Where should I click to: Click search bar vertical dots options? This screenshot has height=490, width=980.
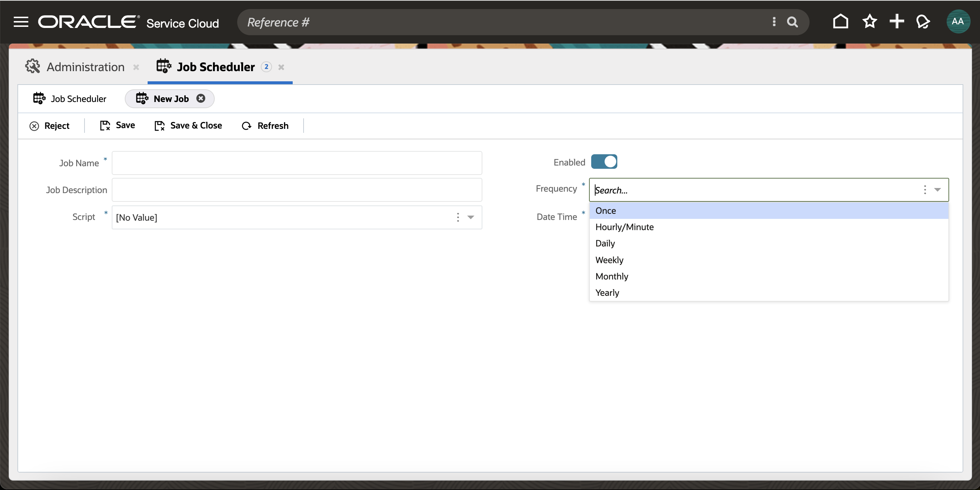click(x=774, y=22)
